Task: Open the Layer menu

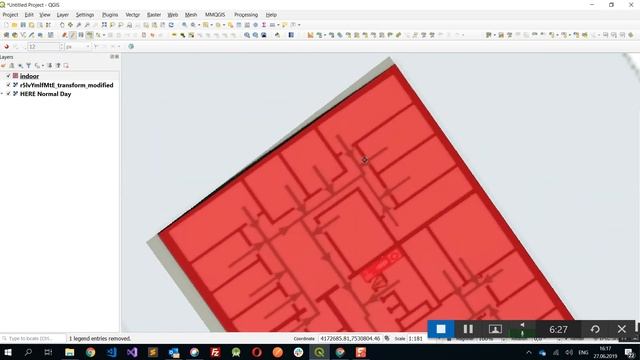Action: 62,15
